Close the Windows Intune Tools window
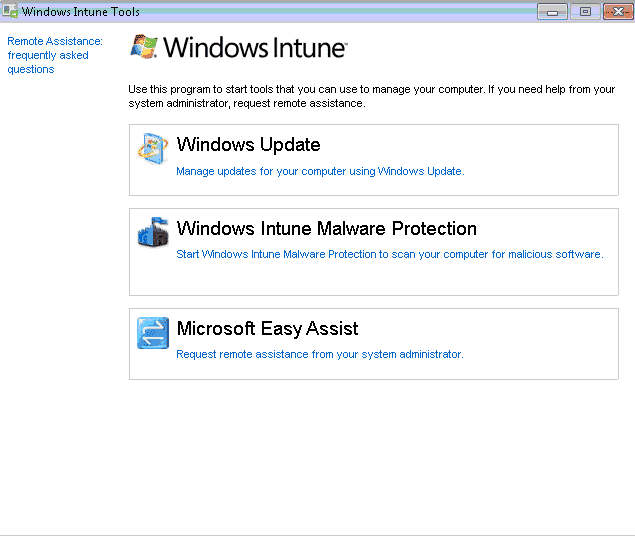Screen dimensions: 635x536 pos(618,11)
